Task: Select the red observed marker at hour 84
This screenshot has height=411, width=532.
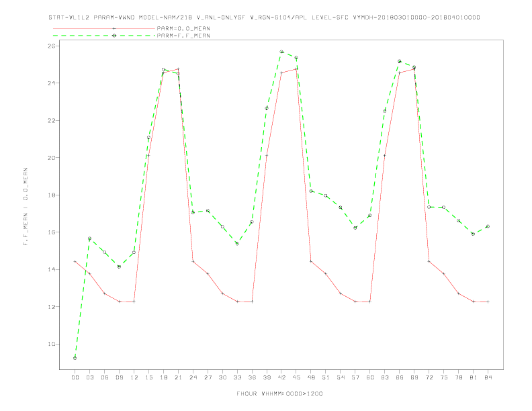Action: tap(488, 302)
